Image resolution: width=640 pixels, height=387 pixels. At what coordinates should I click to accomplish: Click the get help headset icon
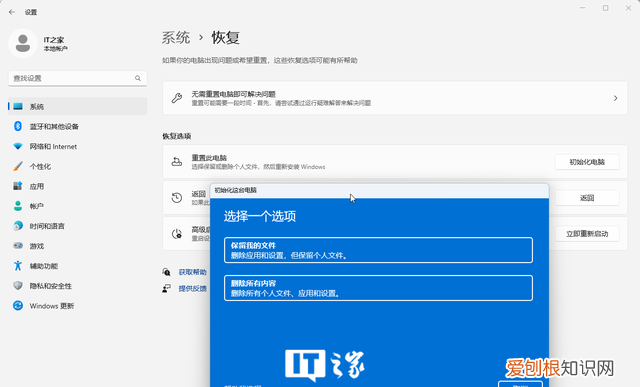click(x=167, y=272)
